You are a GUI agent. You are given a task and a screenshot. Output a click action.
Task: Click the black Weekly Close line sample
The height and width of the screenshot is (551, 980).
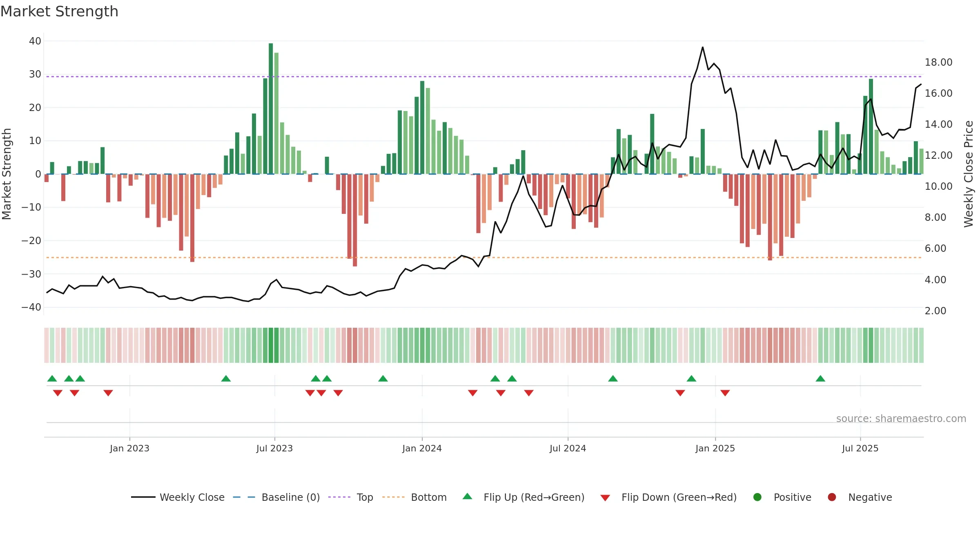click(143, 497)
